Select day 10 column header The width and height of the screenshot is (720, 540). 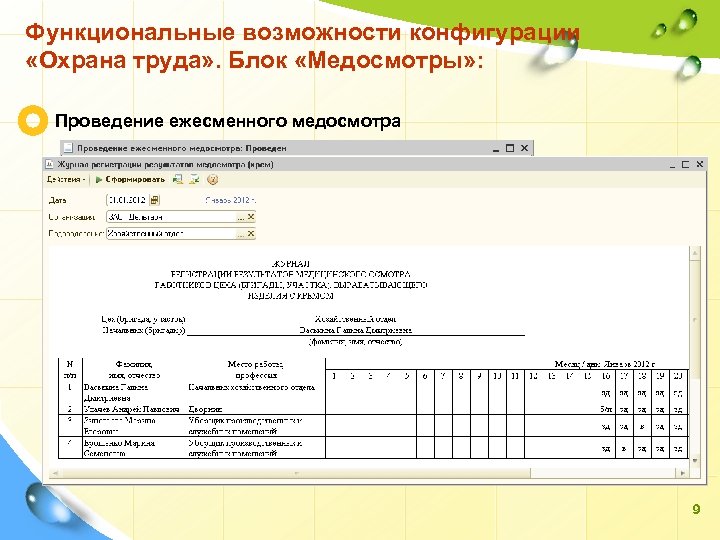tap(497, 376)
